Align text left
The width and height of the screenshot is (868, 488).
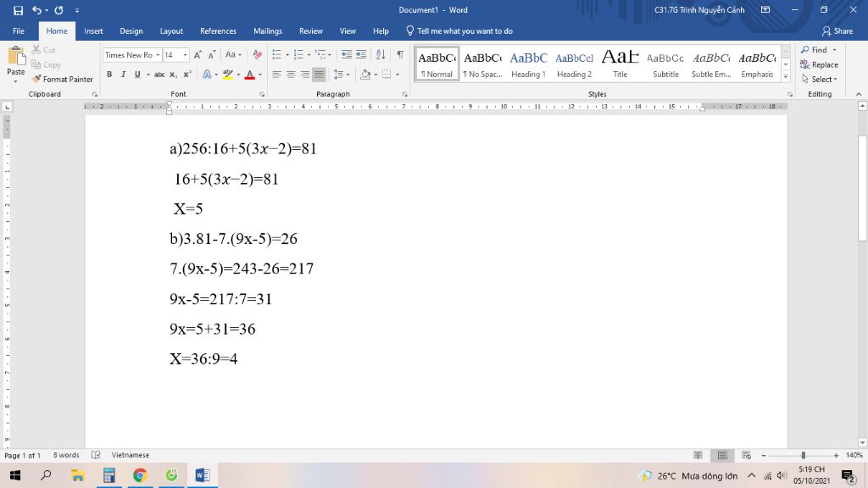277,75
